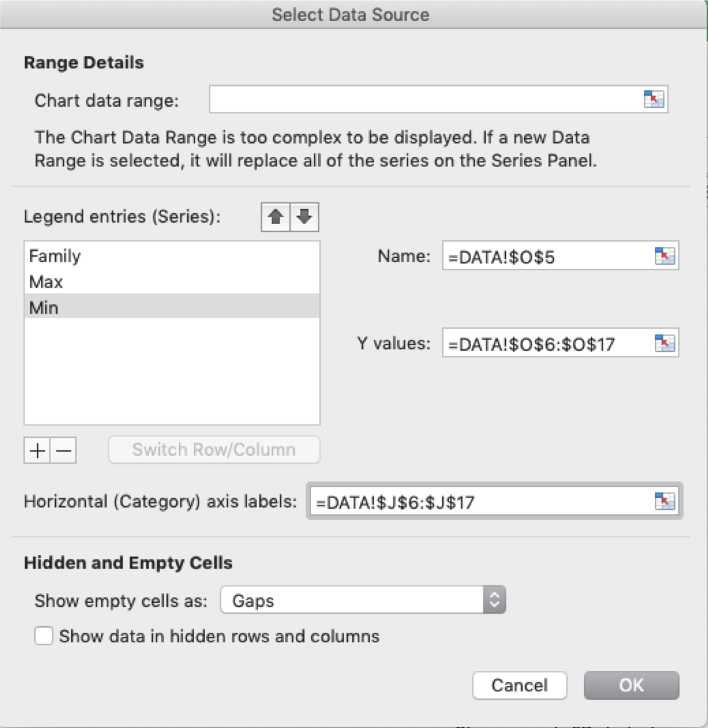Viewport: 708px width, 728px height.
Task: Enable Show data in hidden rows and columns
Action: (43, 636)
